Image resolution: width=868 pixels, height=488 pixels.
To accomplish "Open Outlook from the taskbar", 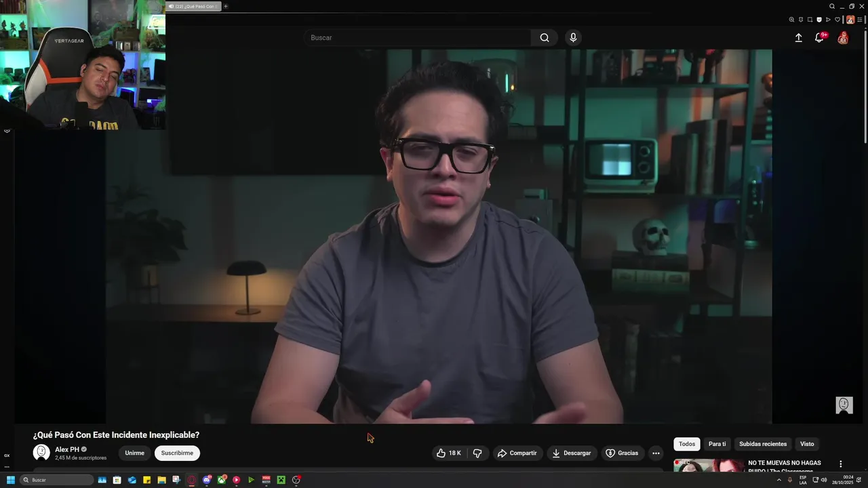I will [132, 480].
